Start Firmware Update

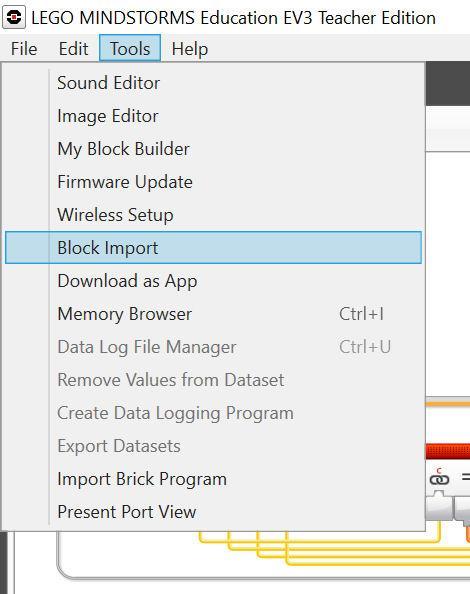(x=213, y=182)
